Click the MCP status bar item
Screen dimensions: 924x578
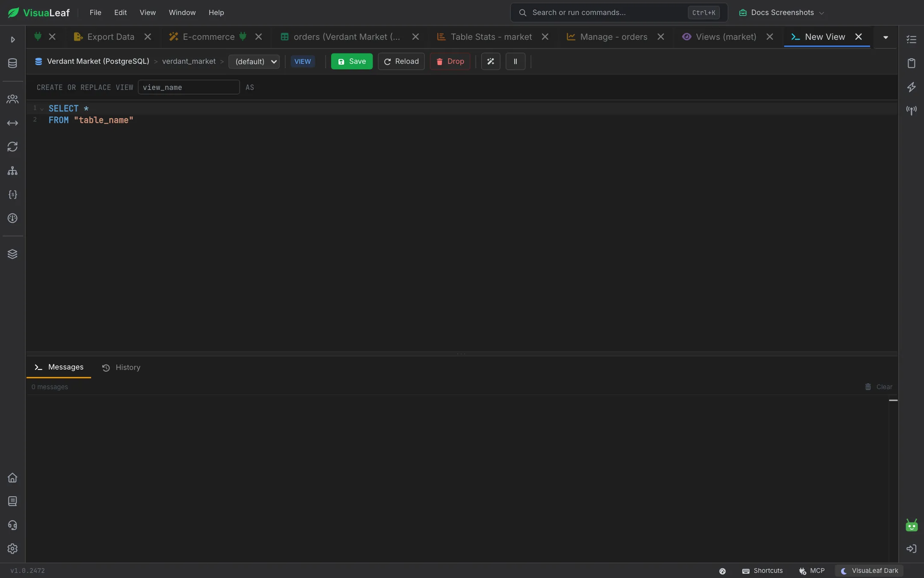pyautogui.click(x=812, y=571)
